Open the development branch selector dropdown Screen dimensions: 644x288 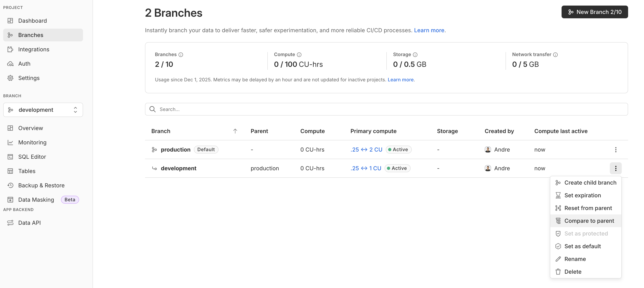43,110
